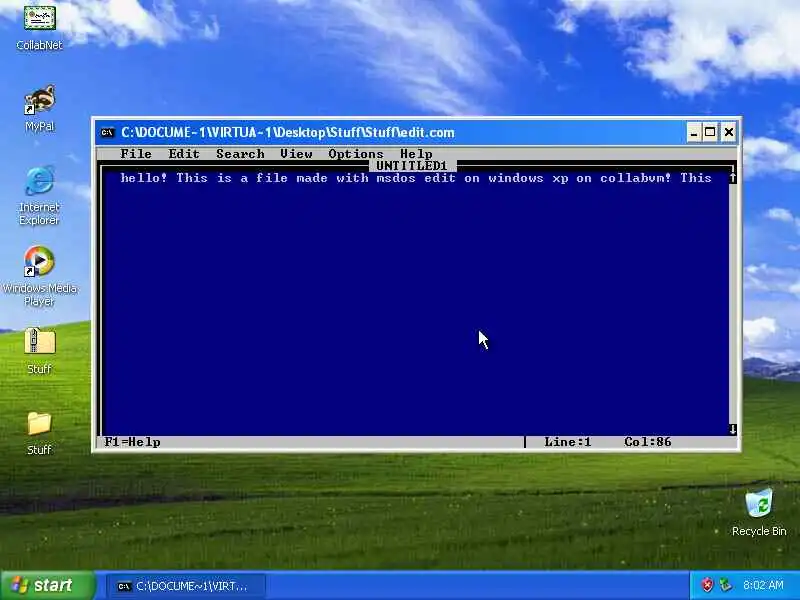Click the console icon in edit.com title bar
Screen dimensions: 800x600
click(108, 133)
